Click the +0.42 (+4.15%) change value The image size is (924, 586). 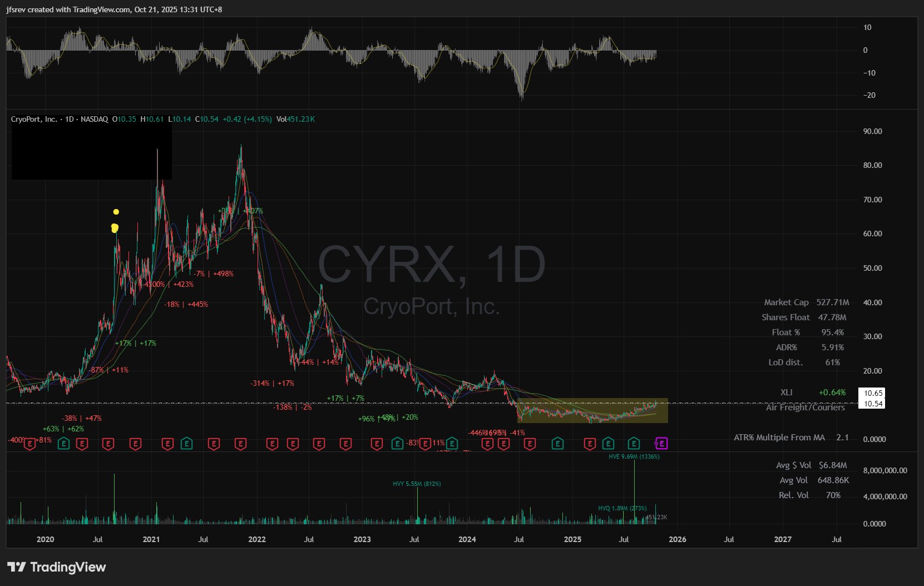point(247,119)
